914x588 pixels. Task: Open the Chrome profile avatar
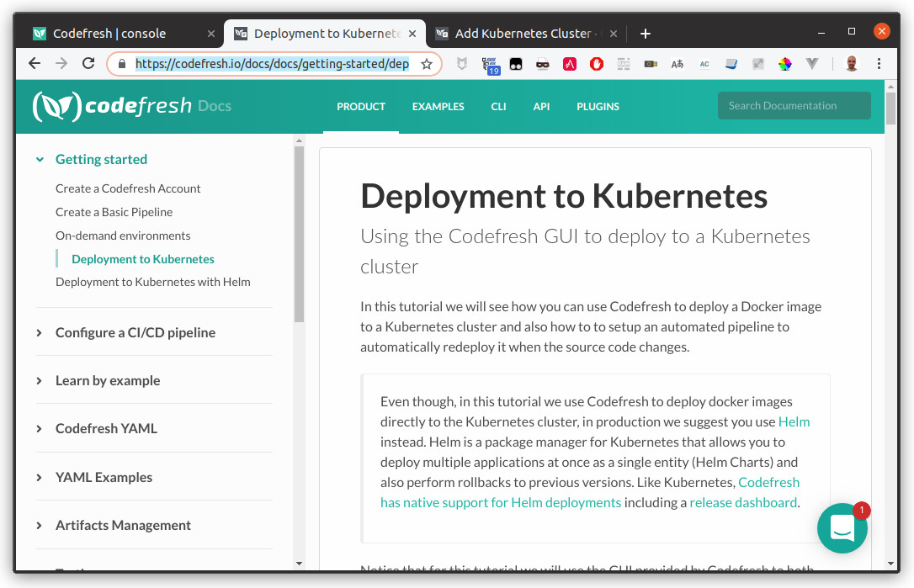click(851, 64)
